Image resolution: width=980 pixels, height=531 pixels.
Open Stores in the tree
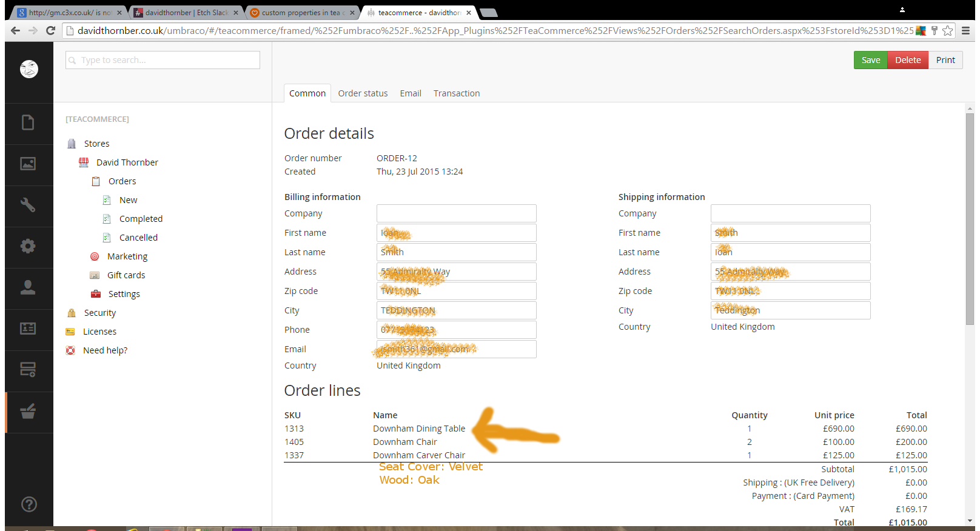(x=97, y=144)
